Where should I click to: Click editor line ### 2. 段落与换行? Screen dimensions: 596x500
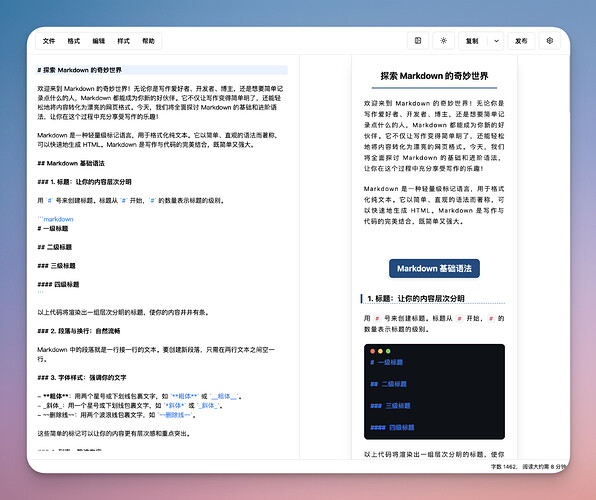pos(79,331)
